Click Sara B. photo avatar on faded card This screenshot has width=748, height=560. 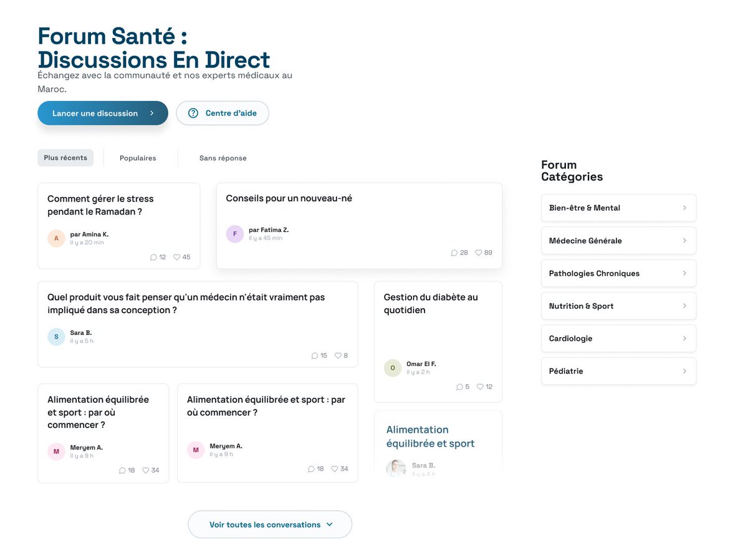[396, 468]
